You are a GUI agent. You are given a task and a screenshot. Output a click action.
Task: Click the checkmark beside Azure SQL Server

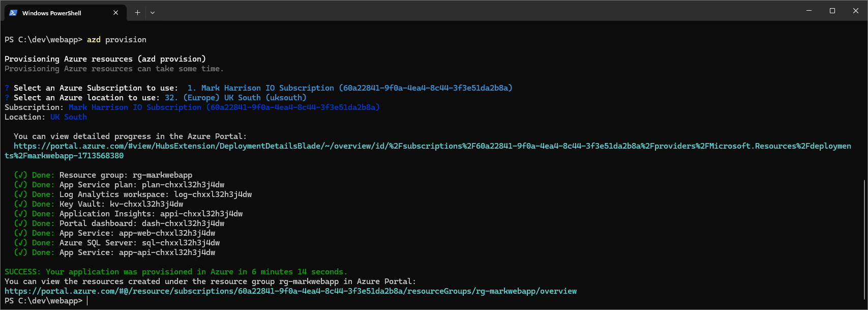tap(20, 243)
